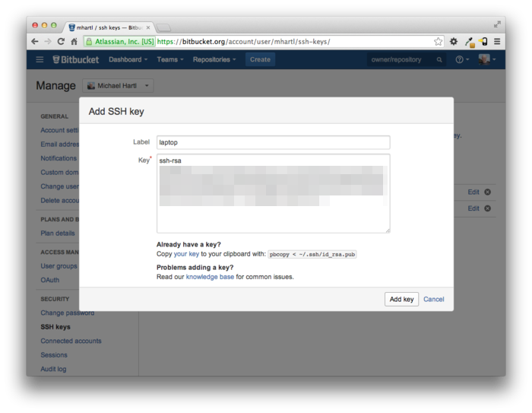The height and width of the screenshot is (413, 532).
Task: Open the knowledge base link
Action: click(210, 277)
